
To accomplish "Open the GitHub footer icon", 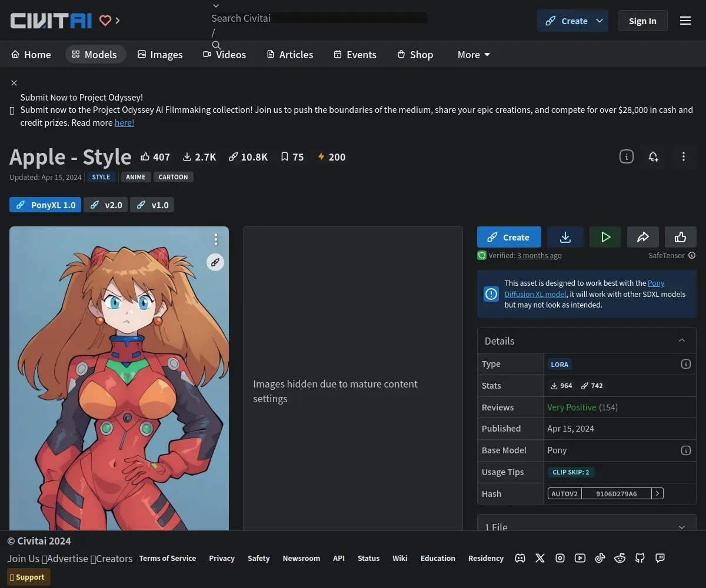I will 640,558.
